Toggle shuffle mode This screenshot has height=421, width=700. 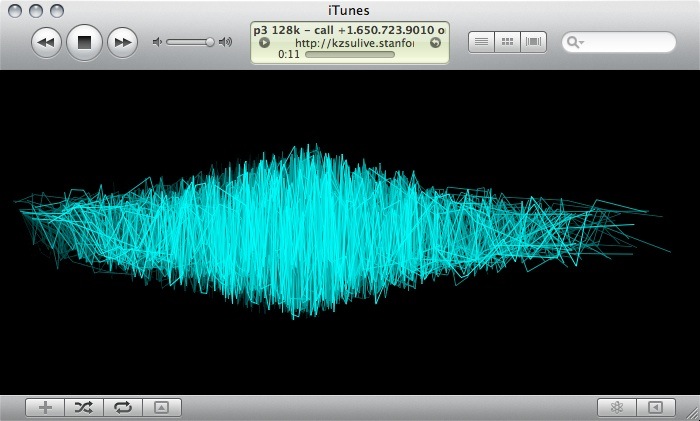coord(84,407)
